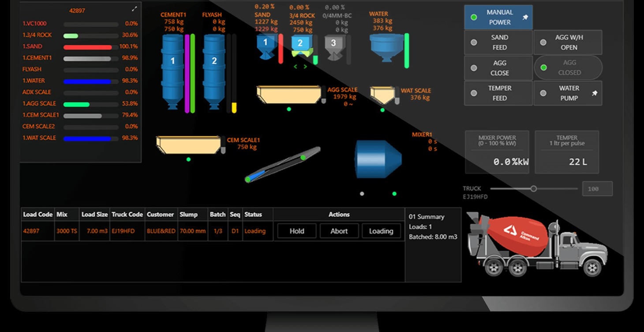
Task: Click the WAT SCALE hopper
Action: 382,95
